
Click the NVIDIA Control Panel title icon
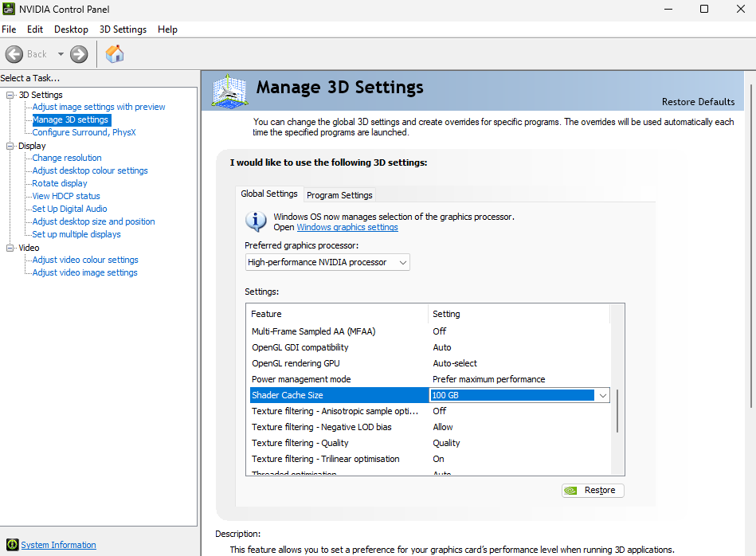tap(10, 9)
